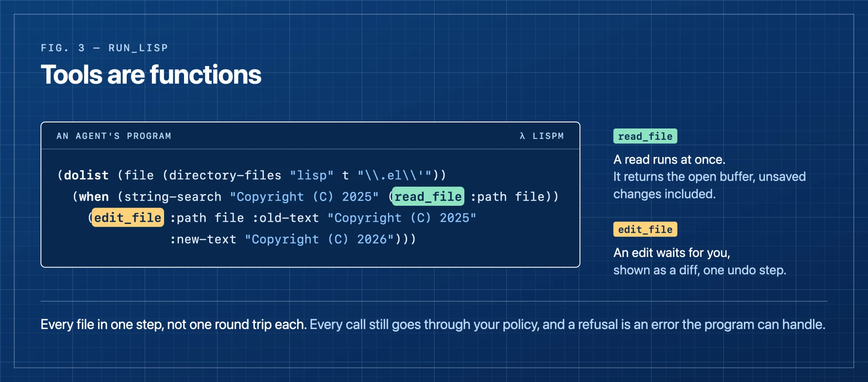Click the "FIG. 3 — RUN_LISP" caption

(x=104, y=48)
